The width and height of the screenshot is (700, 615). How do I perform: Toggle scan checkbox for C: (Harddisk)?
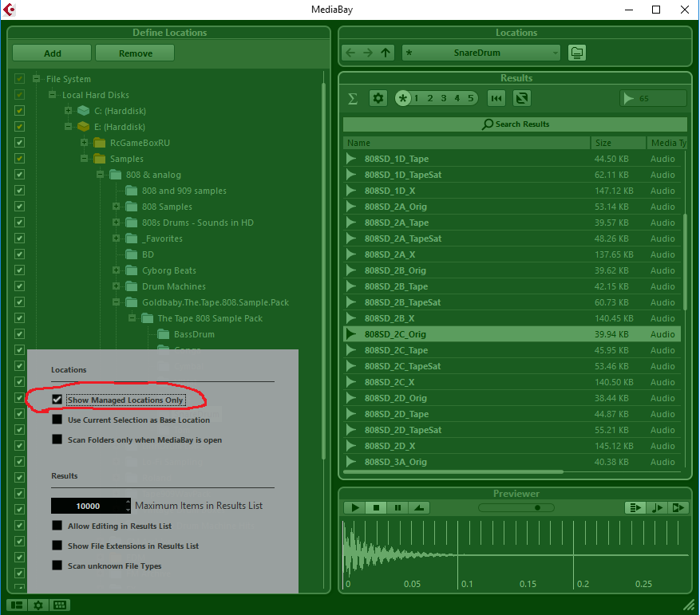19,110
